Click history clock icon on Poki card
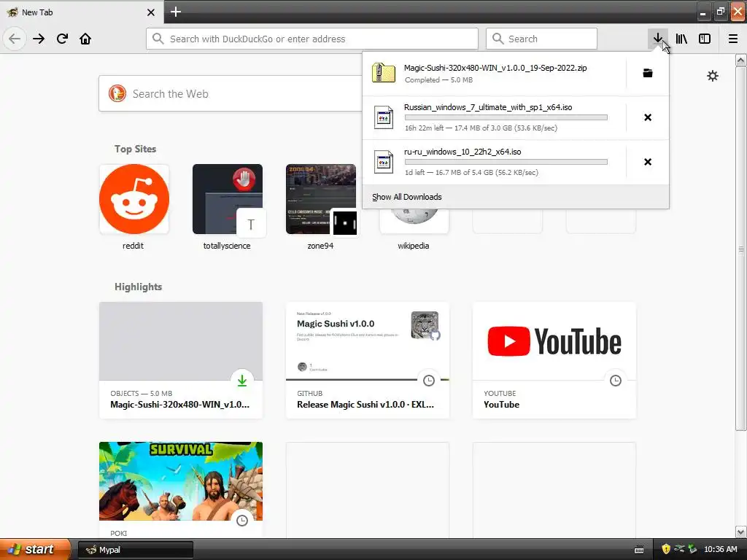 coord(242,521)
